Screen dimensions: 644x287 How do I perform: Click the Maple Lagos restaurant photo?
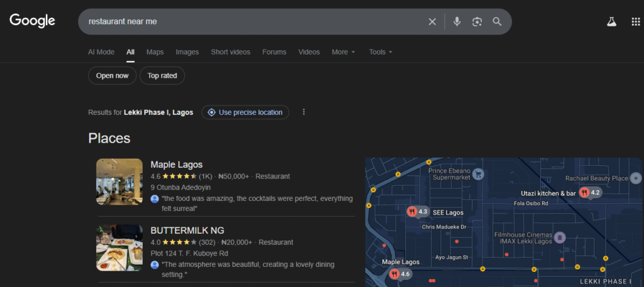pos(119,182)
